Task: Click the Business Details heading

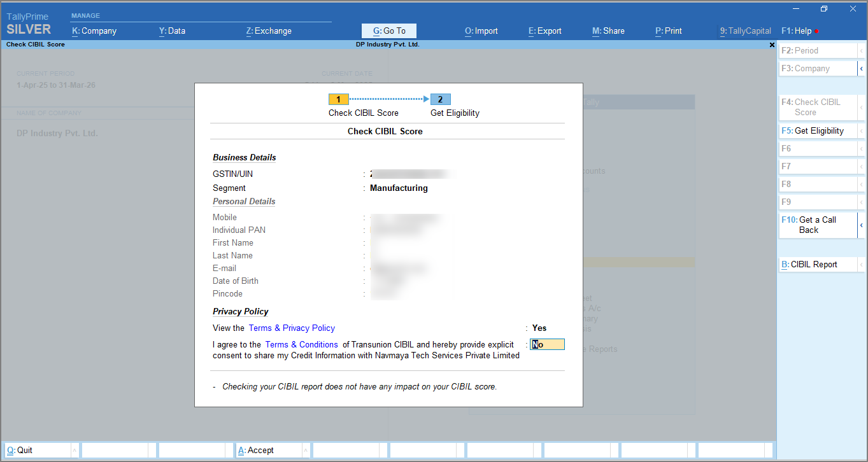Action: coord(245,157)
